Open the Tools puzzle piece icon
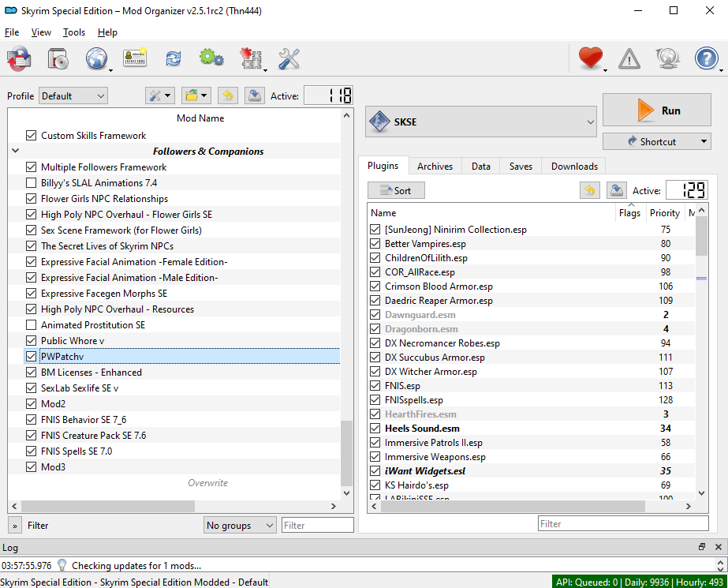728x588 pixels. (250, 58)
